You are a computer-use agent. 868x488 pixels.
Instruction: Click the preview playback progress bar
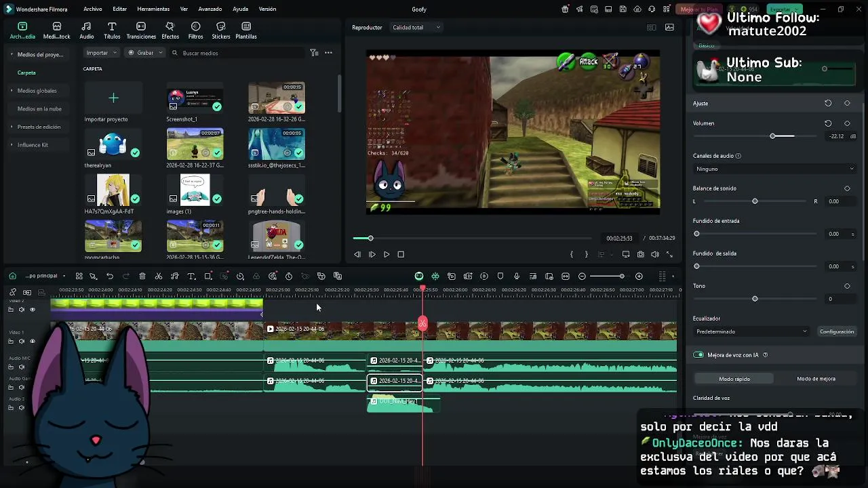point(472,238)
